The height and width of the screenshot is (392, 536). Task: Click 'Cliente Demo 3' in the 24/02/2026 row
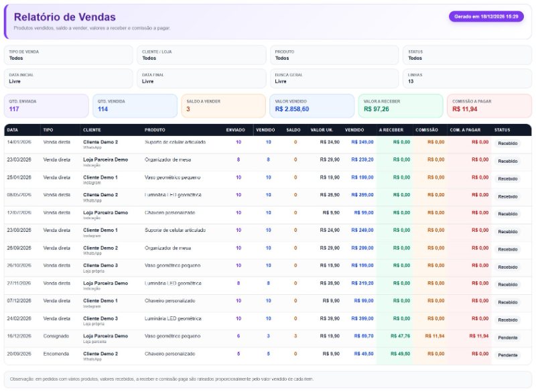click(x=100, y=318)
